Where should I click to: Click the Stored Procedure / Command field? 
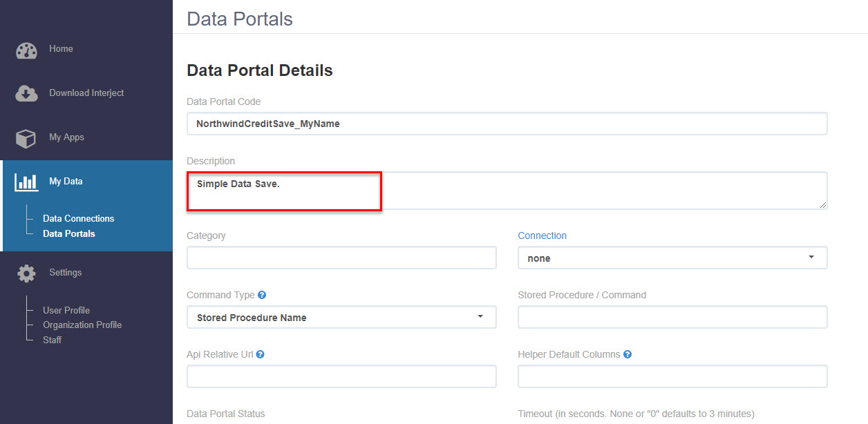pos(672,317)
